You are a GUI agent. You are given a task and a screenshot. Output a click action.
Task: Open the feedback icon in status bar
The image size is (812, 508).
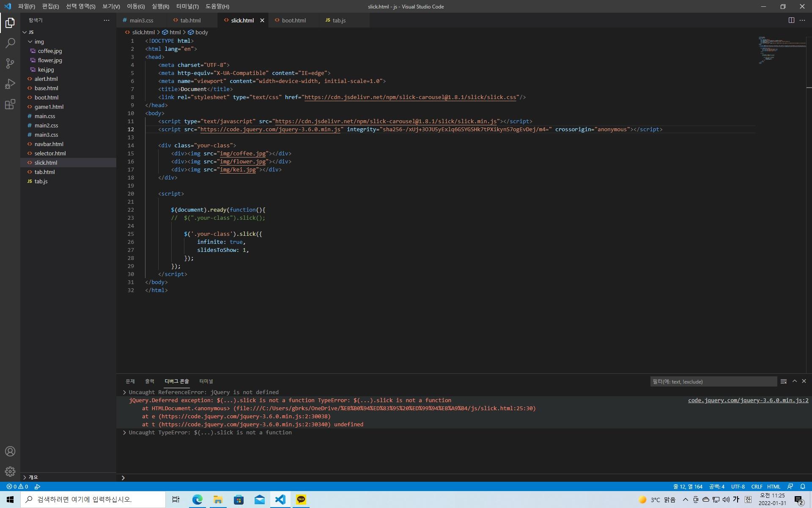790,486
